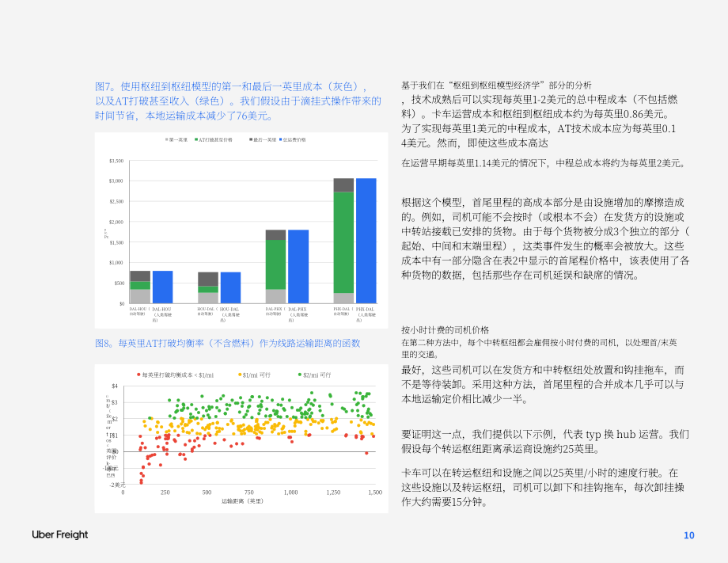The width and height of the screenshot is (728, 563).
Task: Click the 图7 figure caption heading
Action: (237, 101)
